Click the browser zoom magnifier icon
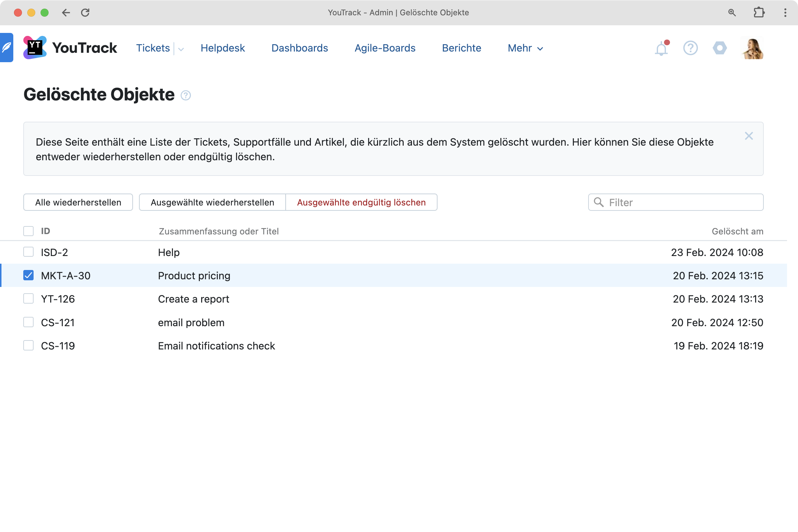This screenshot has height=532, width=798. pyautogui.click(x=732, y=13)
